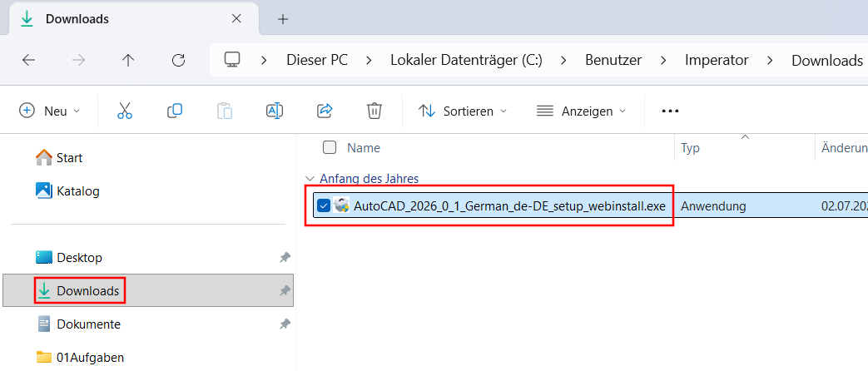This screenshot has width=868, height=371.
Task: Open the Neu dropdown menu
Action: (50, 111)
